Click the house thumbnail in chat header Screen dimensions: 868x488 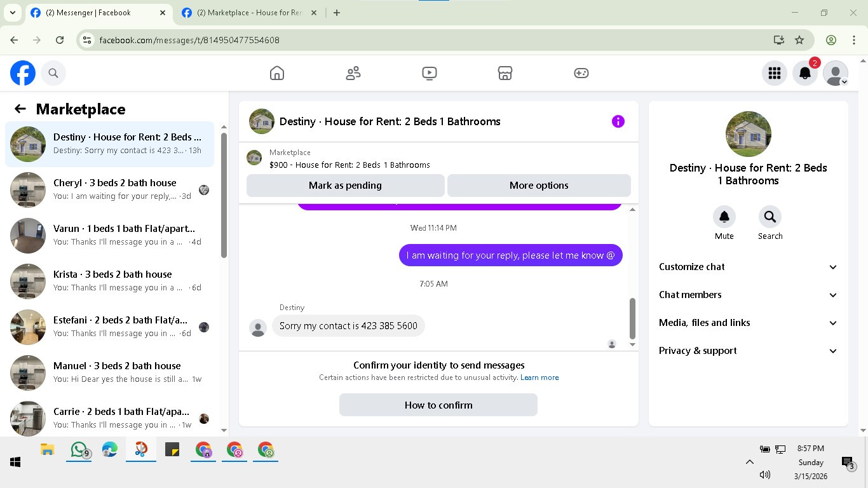point(262,121)
